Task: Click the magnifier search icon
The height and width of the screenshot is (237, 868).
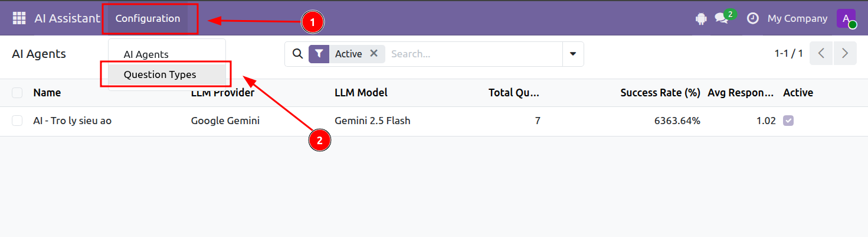Action: [x=297, y=54]
